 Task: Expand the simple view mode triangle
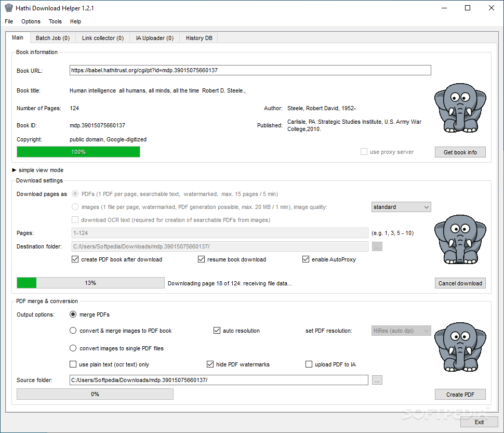14,170
